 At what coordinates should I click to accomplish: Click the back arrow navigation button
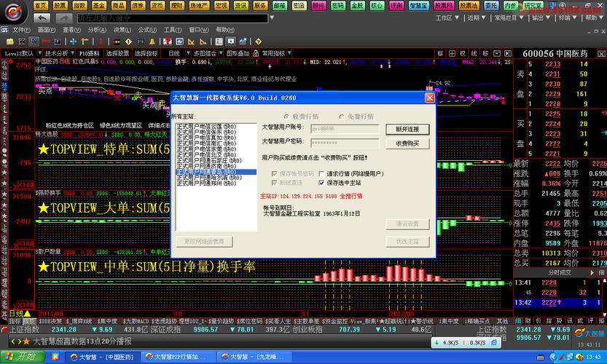point(42,17)
